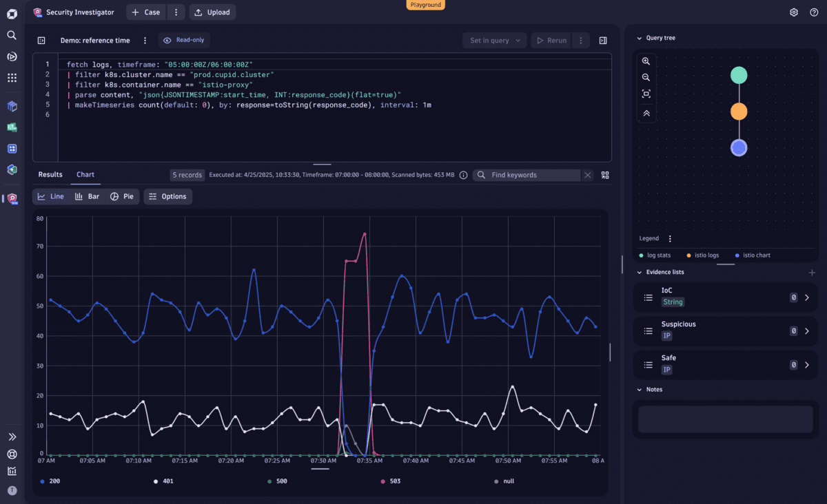This screenshot has width=827, height=504.
Task: Select the zoom out icon in Query tree
Action: [x=646, y=77]
